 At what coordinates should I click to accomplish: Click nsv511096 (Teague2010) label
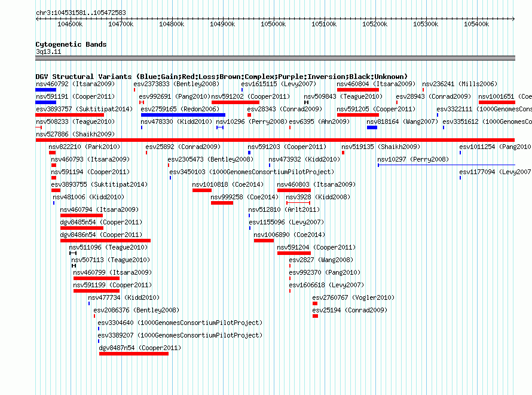point(108,247)
